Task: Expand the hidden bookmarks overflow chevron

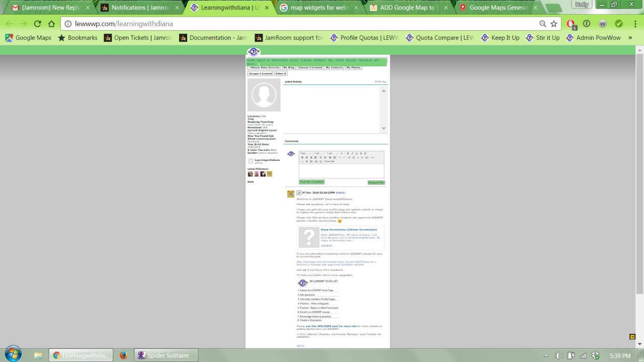Action: (630, 38)
